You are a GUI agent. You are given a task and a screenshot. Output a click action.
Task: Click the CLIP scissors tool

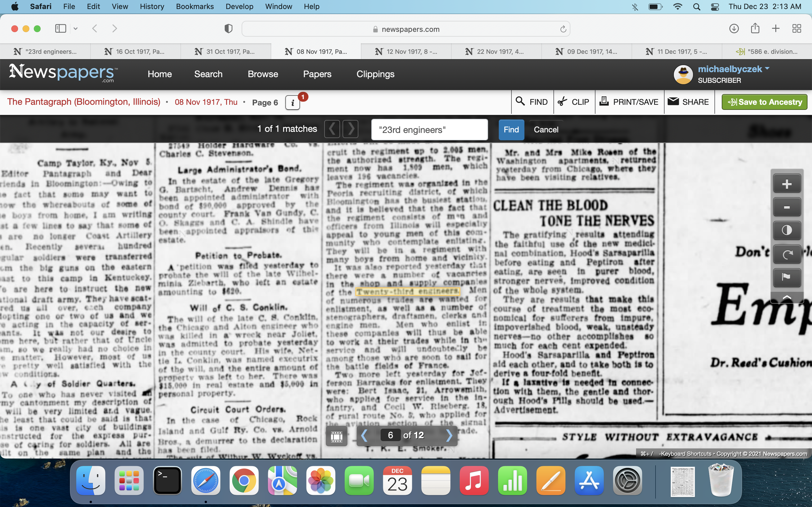pos(574,102)
